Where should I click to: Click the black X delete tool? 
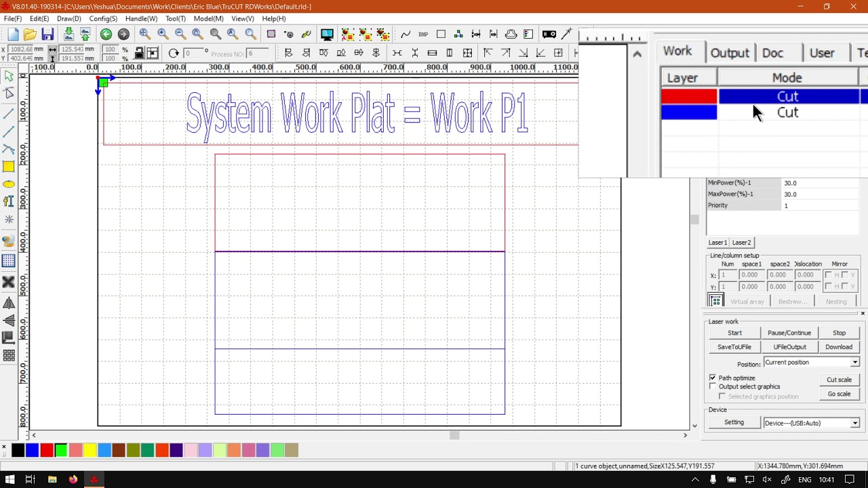(x=9, y=282)
